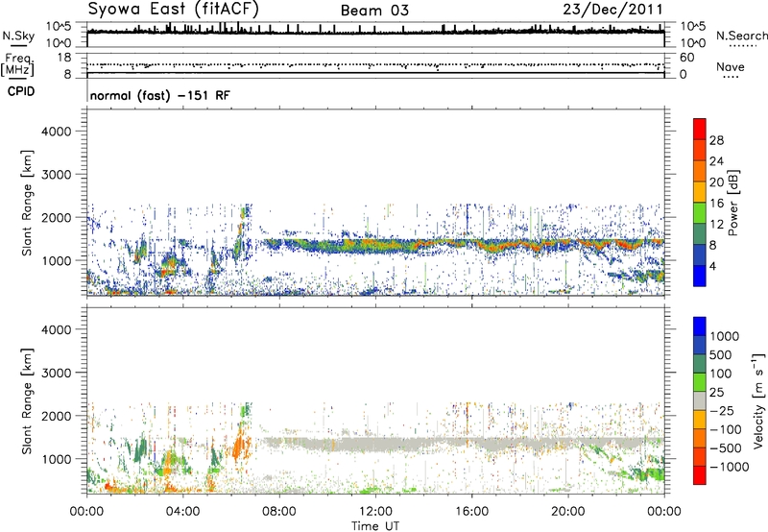Click the '4000' tick on the power panel axis
This screenshot has height=532, width=768.
[x=56, y=132]
